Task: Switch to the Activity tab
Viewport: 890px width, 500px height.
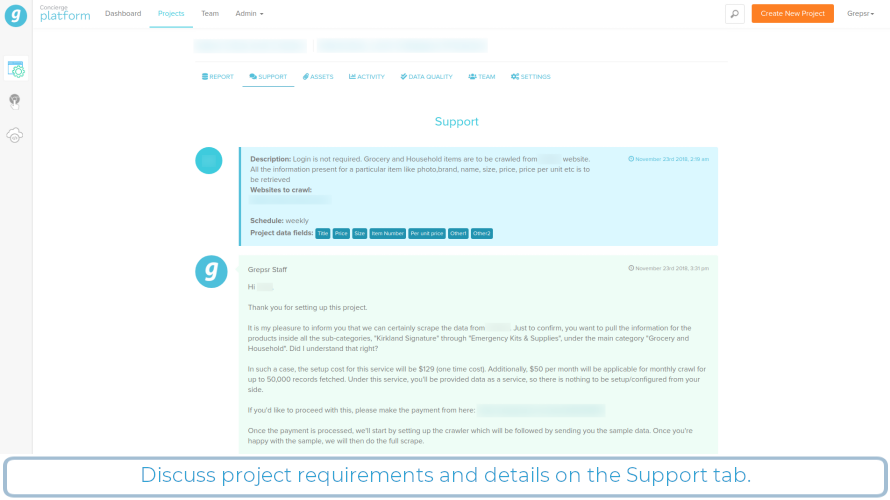Action: click(x=367, y=77)
